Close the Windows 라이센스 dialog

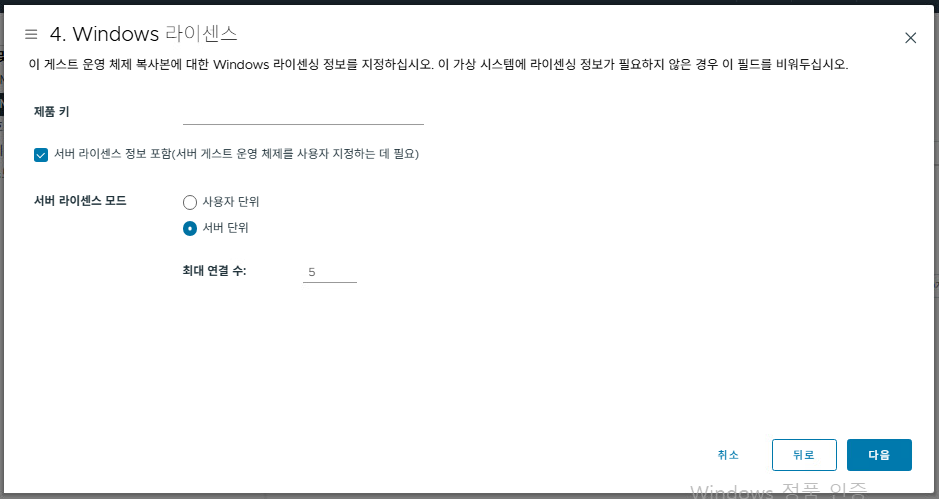click(x=910, y=38)
